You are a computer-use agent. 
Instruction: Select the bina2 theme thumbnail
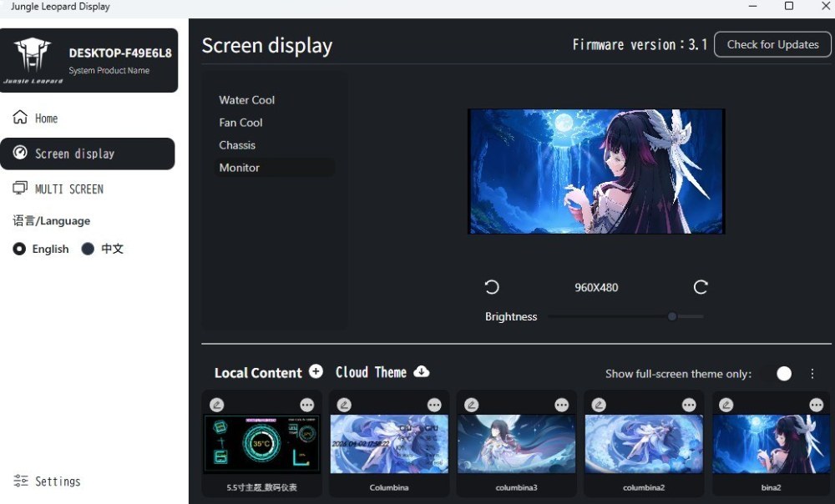coord(771,444)
